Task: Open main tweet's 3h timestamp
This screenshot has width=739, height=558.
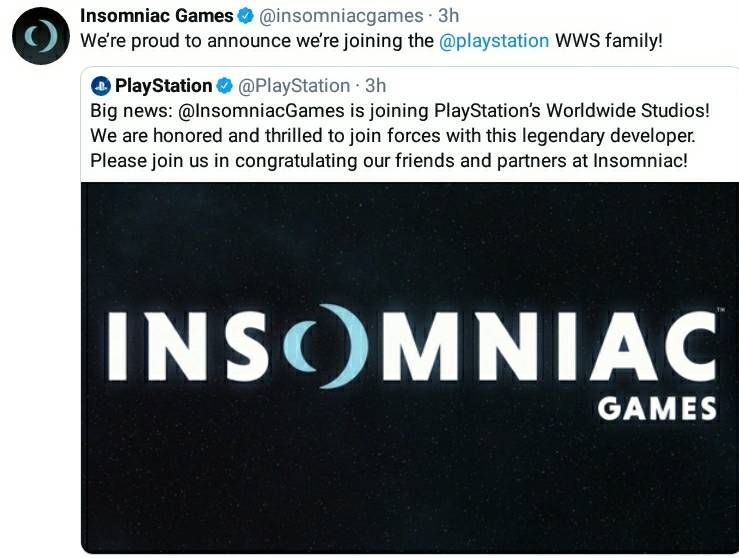Action: point(448,16)
